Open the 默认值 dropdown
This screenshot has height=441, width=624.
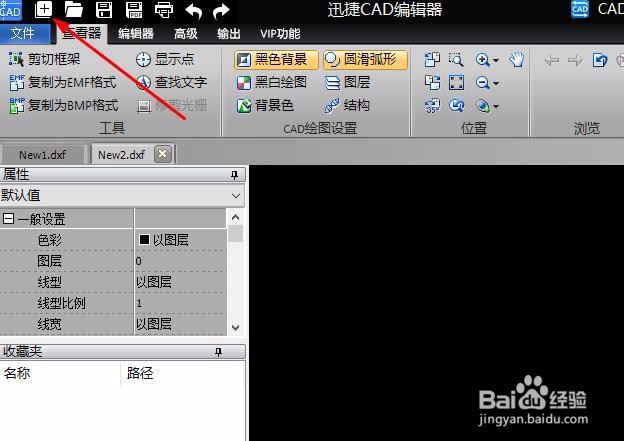(x=122, y=195)
